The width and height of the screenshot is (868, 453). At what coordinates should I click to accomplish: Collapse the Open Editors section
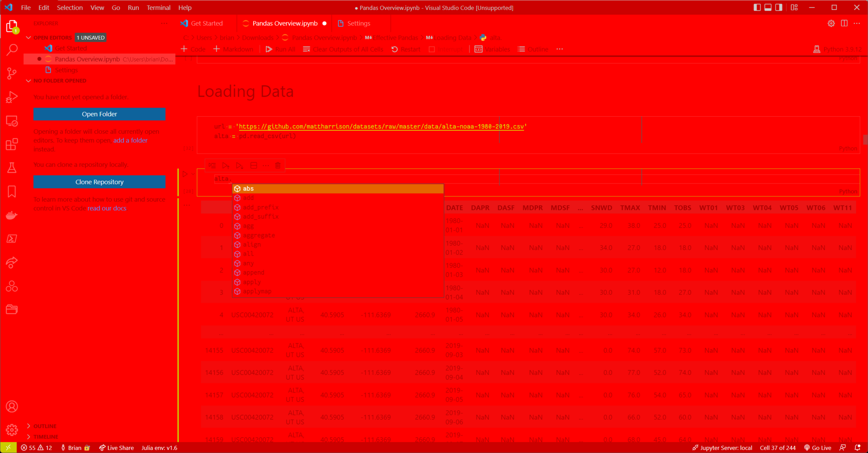tap(28, 37)
